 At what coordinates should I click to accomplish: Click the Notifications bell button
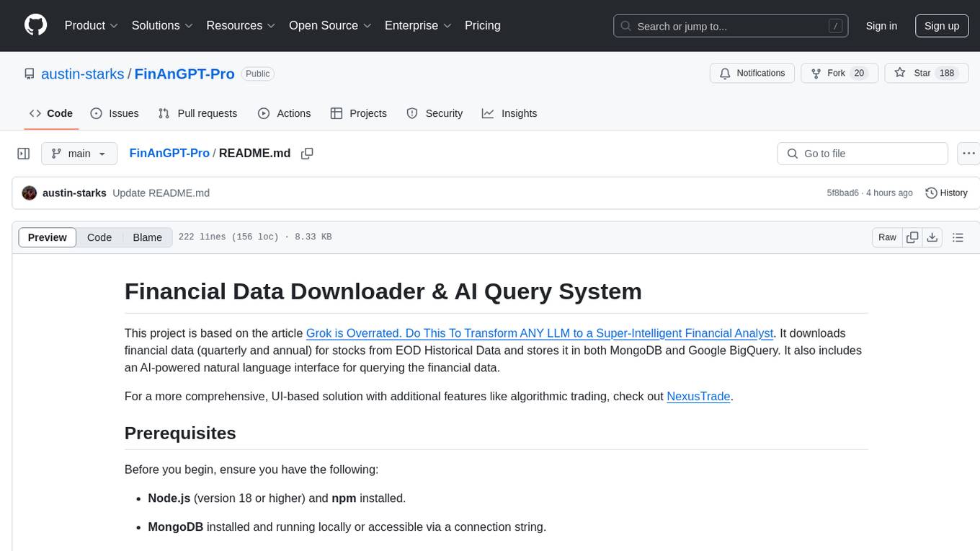[x=752, y=74]
